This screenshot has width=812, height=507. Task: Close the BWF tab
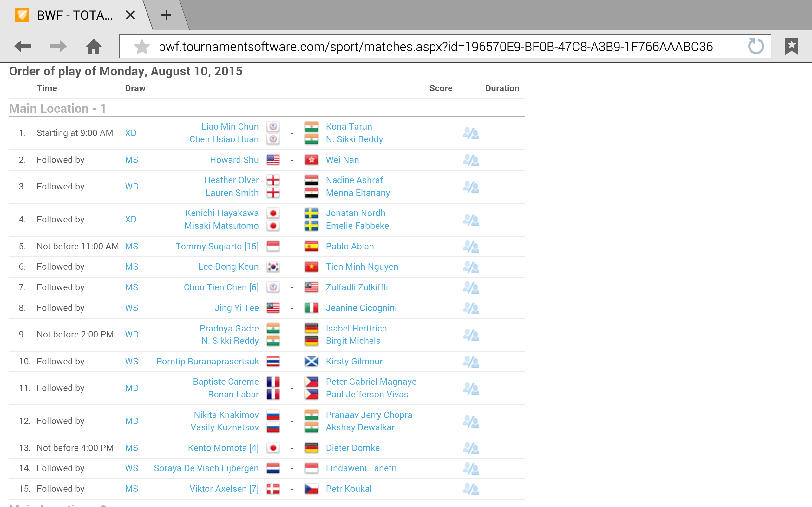[130, 15]
